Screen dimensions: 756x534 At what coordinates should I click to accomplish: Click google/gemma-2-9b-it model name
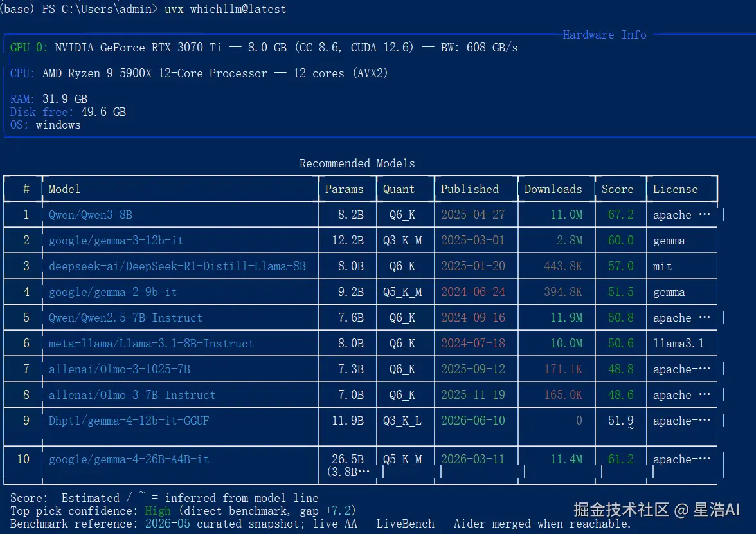pyautogui.click(x=113, y=292)
